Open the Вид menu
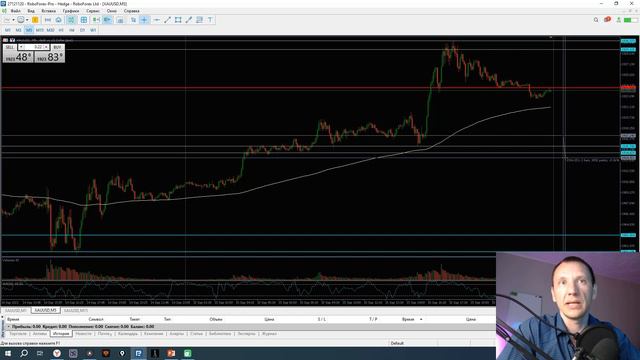640x360 pixels. 31,11
